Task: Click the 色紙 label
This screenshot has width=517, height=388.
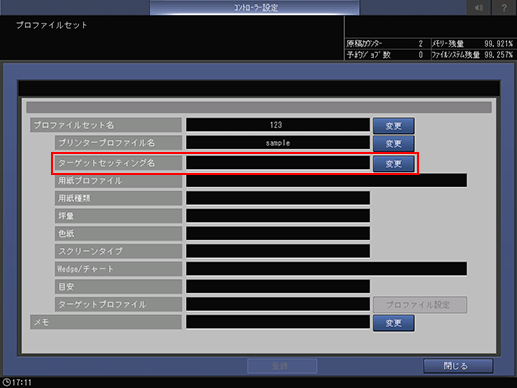Action: click(x=118, y=233)
